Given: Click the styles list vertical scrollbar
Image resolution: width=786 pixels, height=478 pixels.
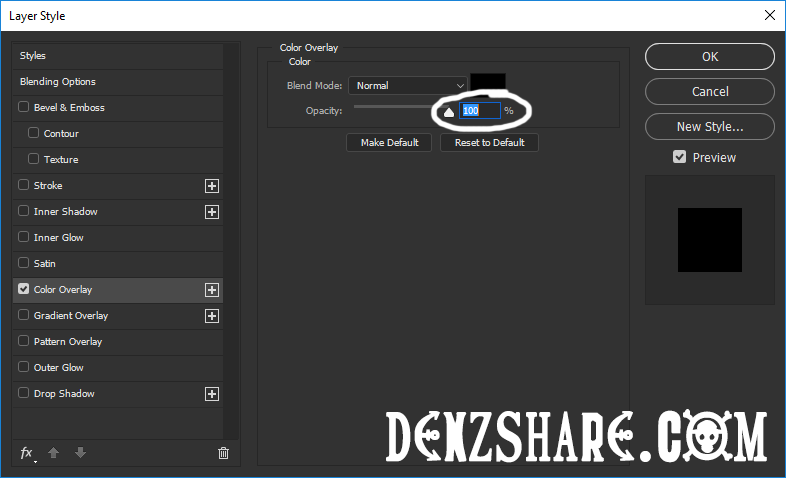Looking at the screenshot, I should (231, 241).
